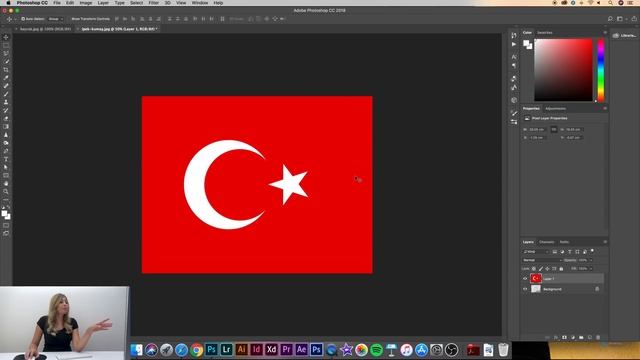Open InDesign from the Dock

256,350
